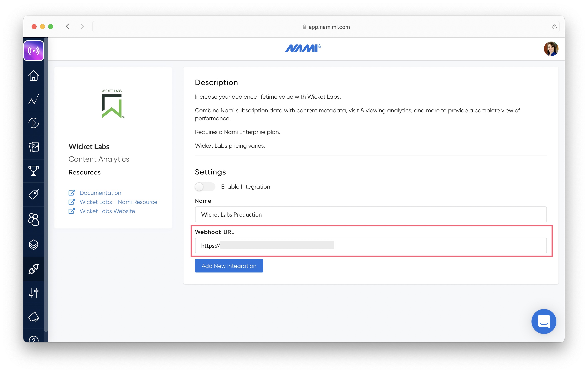Go back with browser back arrow
Viewport: 588px width, 373px height.
point(68,26)
